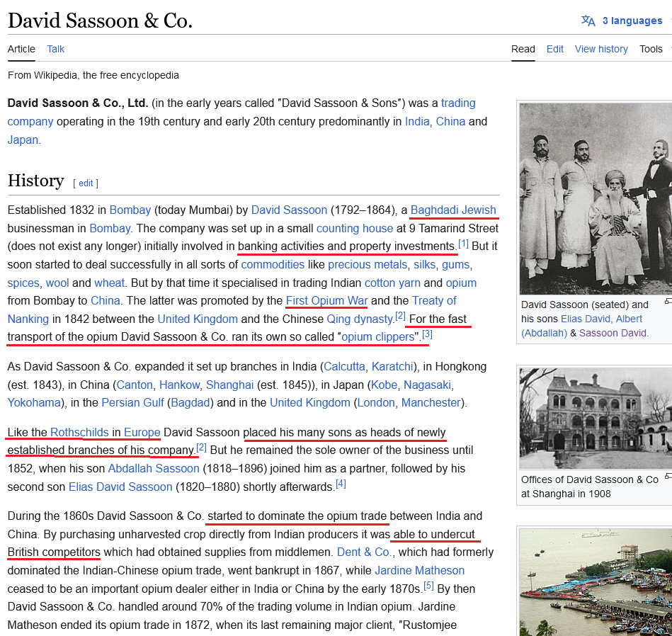Viewport: 672px width, 636px height.
Task: Open the First Opium War link
Action: [326, 301]
